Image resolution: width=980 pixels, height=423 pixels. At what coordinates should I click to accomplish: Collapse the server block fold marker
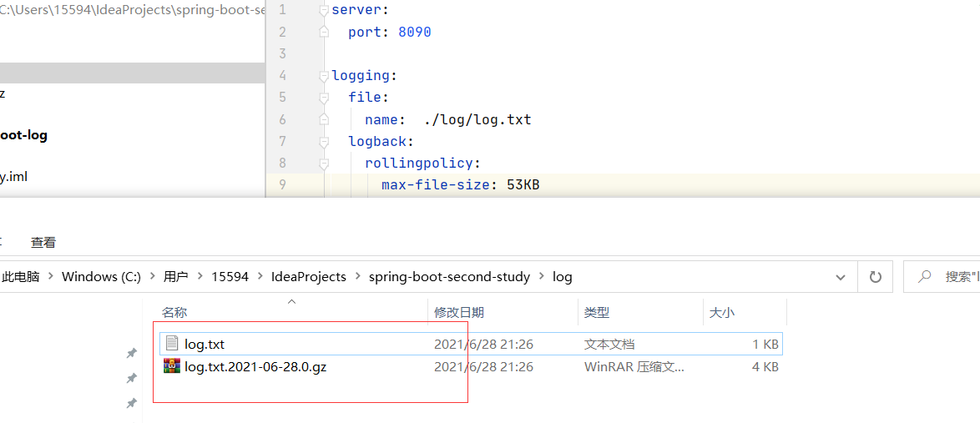click(323, 10)
